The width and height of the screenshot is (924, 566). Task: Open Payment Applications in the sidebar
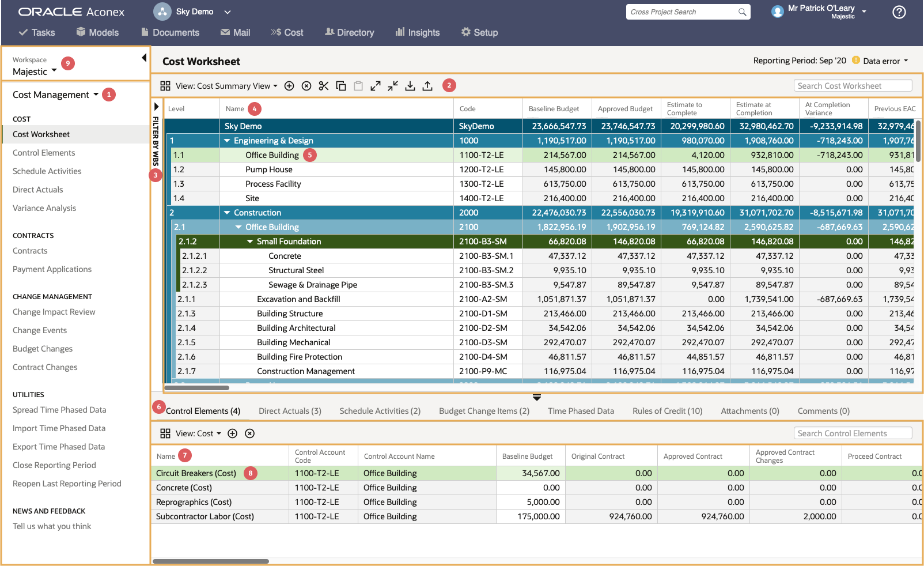point(52,269)
